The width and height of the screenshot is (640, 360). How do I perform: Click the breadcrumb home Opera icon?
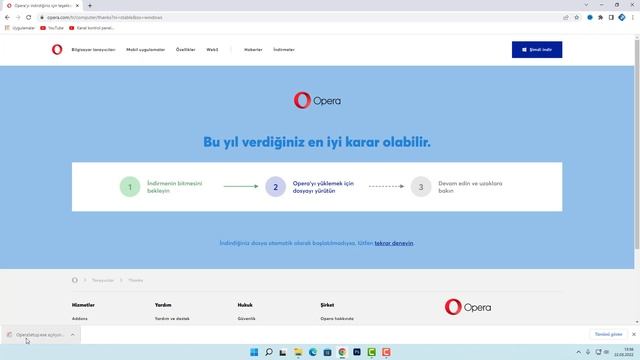(x=75, y=280)
